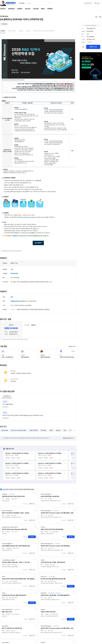Open the 합격축하금 menu
This screenshot has width=102, height=644.
click(11, 9)
